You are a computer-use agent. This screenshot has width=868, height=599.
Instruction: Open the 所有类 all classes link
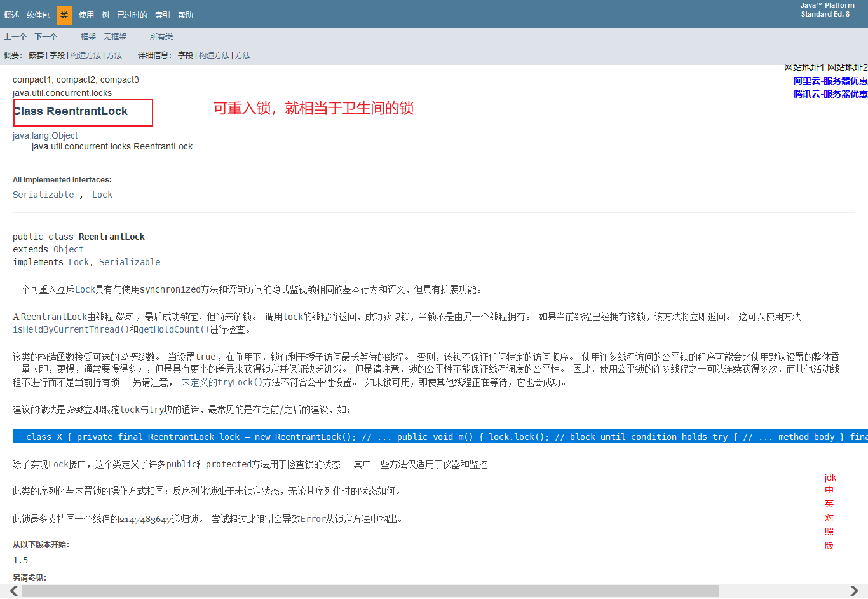click(161, 37)
